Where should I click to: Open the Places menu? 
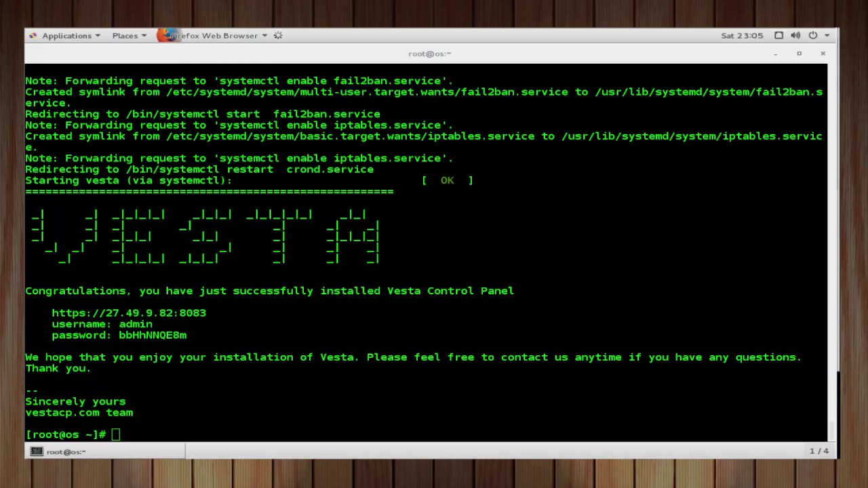point(129,35)
